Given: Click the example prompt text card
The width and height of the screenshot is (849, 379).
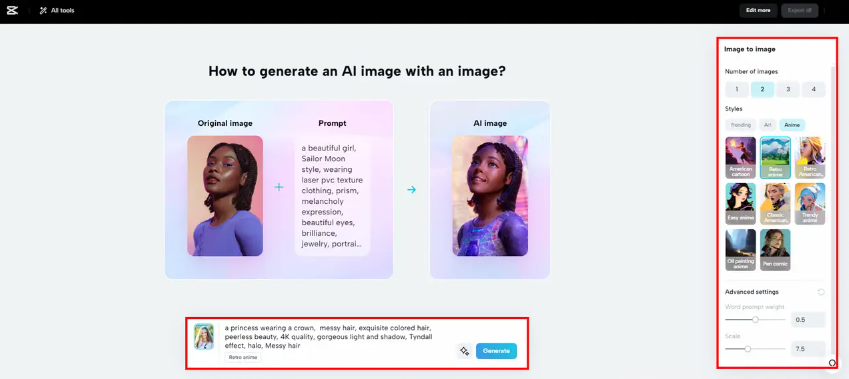Looking at the screenshot, I should (332, 195).
